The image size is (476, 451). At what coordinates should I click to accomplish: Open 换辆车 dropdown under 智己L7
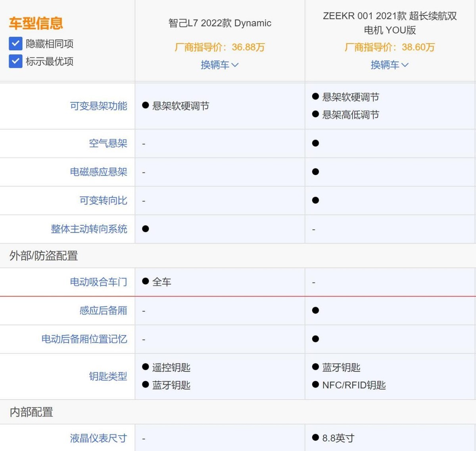pos(220,65)
